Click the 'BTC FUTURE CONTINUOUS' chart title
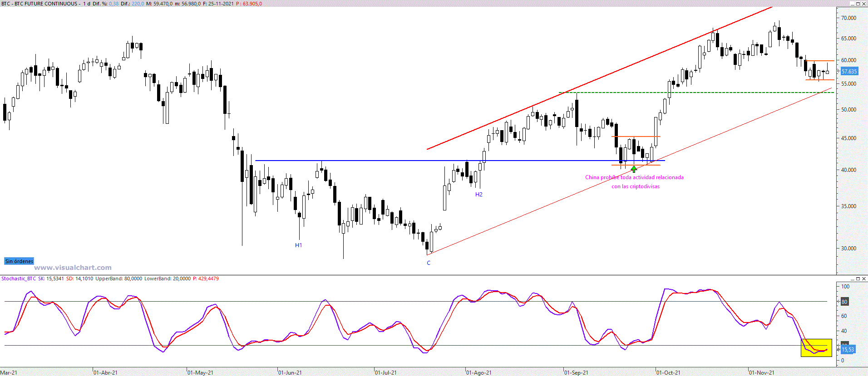 pos(46,4)
